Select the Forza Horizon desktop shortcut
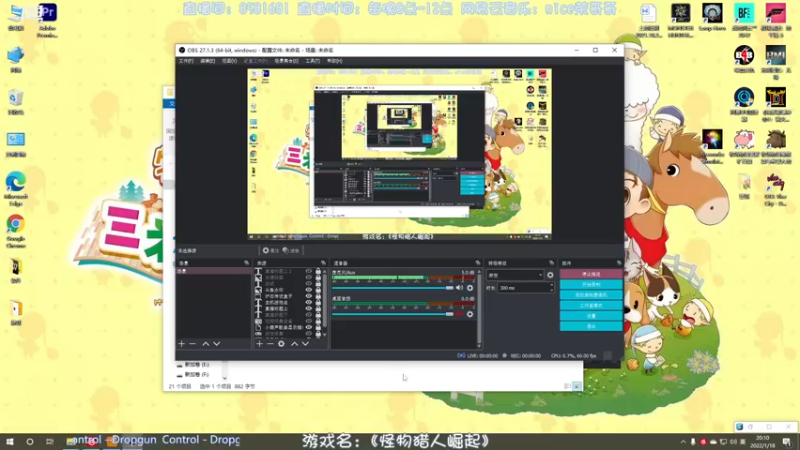The image size is (800, 450). [x=776, y=19]
